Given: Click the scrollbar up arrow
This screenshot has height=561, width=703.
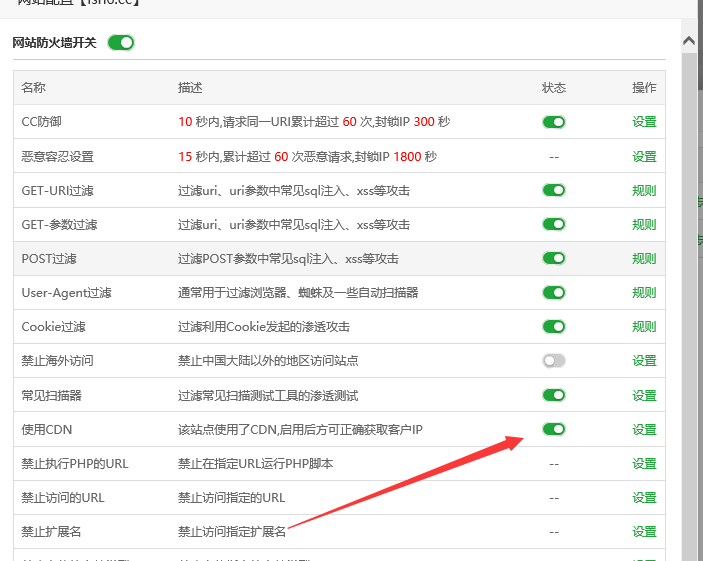Looking at the screenshot, I should 689,41.
